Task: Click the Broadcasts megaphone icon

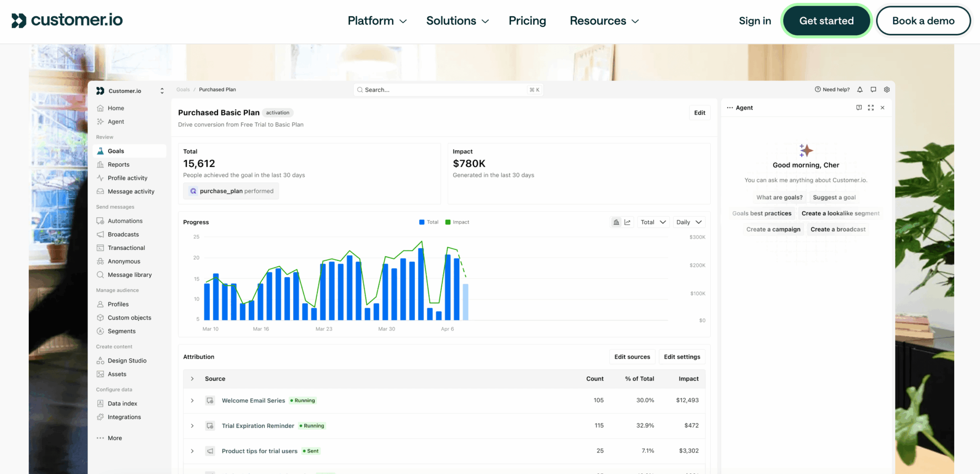Action: pos(100,235)
